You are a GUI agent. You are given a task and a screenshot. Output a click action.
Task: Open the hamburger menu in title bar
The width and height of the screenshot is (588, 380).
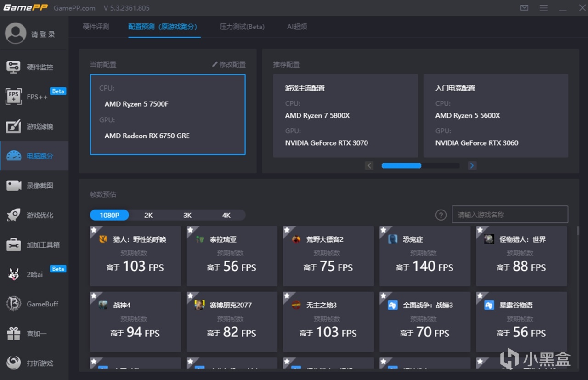click(543, 8)
